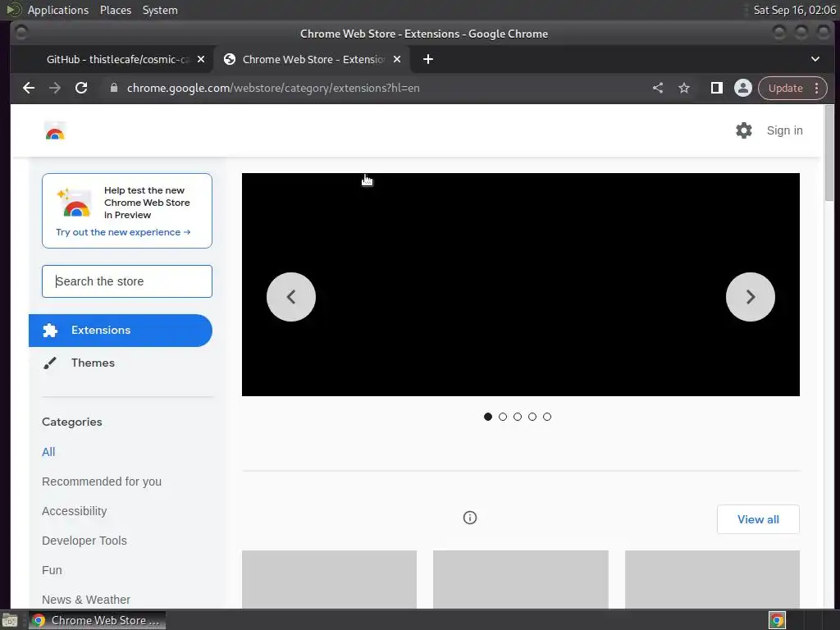Click the featured carousel banner

coord(521,285)
